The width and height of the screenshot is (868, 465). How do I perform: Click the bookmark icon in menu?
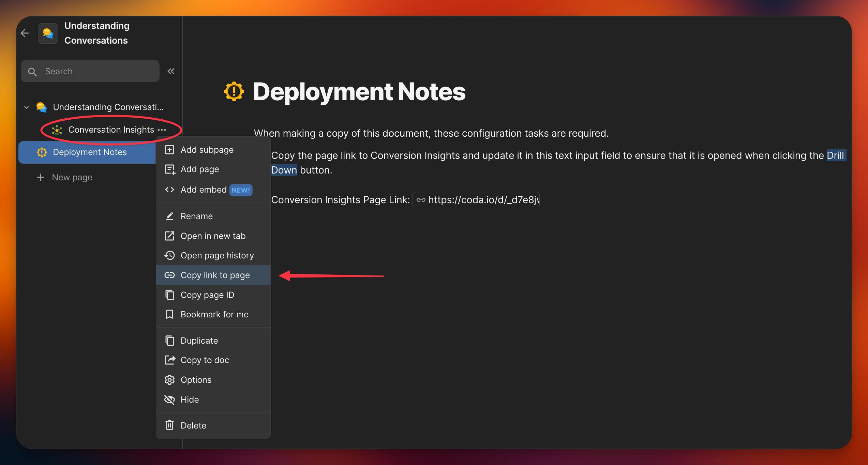tap(169, 314)
